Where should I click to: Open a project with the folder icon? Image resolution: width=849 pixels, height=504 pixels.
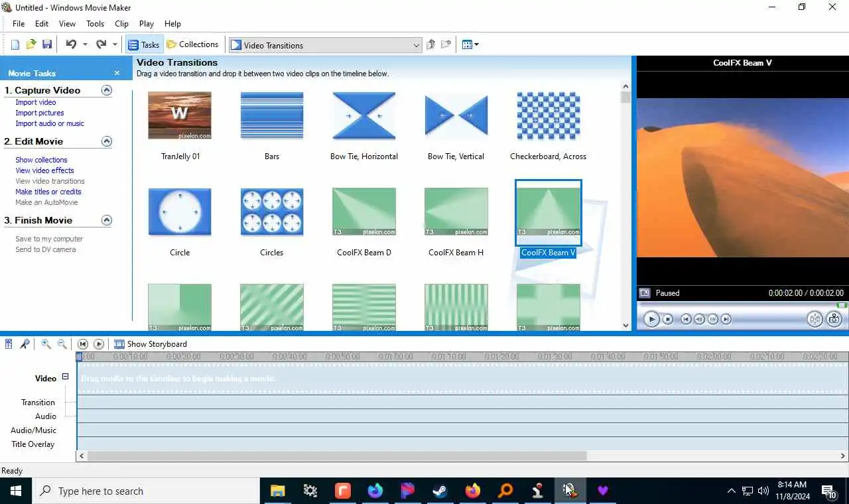click(x=31, y=44)
